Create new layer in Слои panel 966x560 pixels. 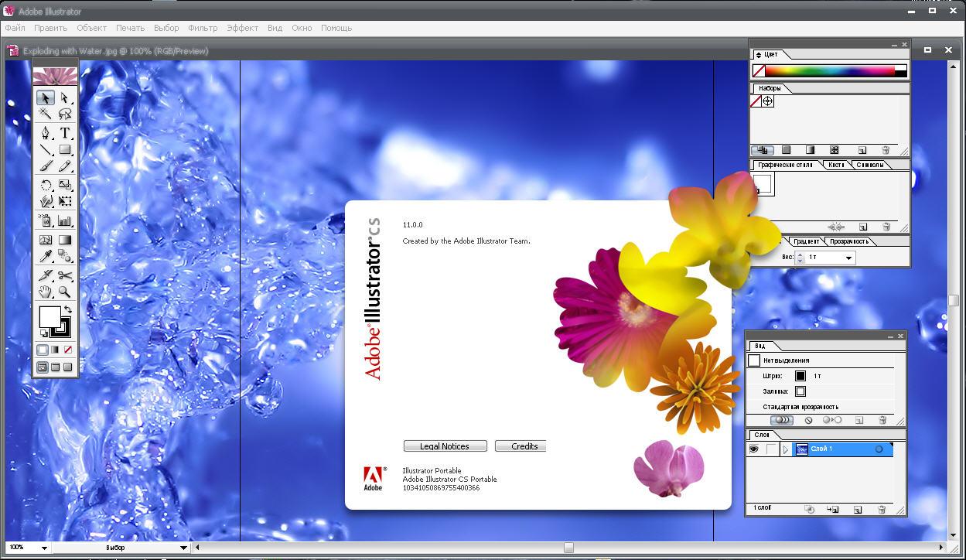coord(858,510)
